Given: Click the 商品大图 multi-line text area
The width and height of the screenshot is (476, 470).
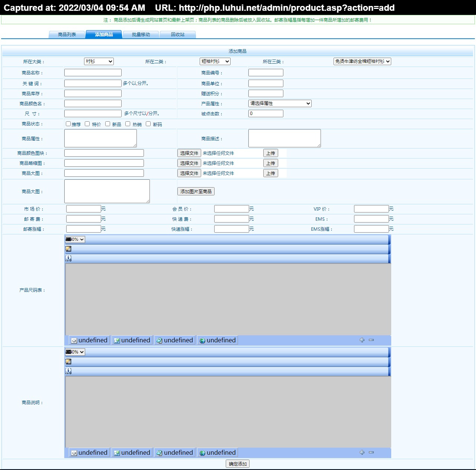Looking at the screenshot, I should pos(107,191).
